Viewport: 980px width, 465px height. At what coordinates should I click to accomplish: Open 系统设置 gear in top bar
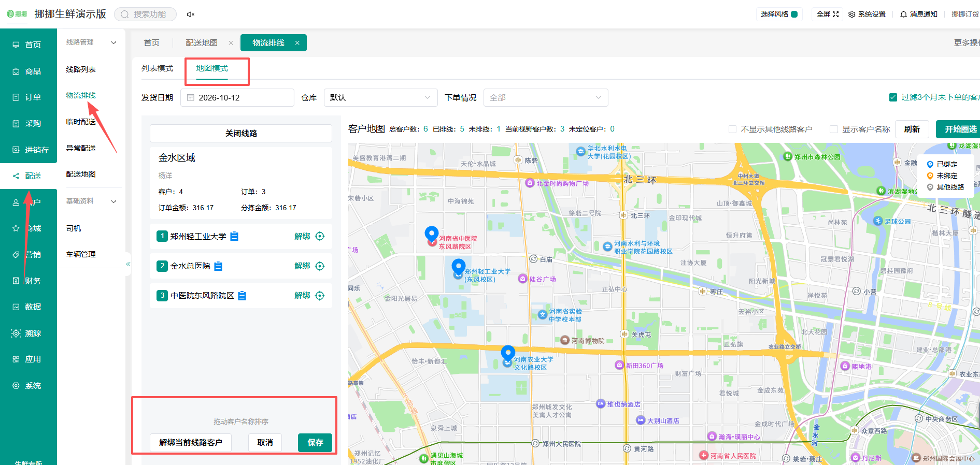coord(867,14)
